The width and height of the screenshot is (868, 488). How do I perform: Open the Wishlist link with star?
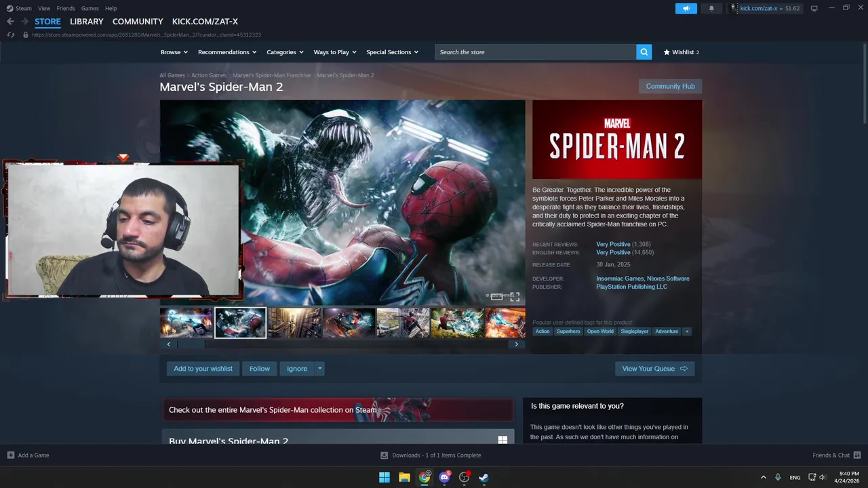[681, 52]
